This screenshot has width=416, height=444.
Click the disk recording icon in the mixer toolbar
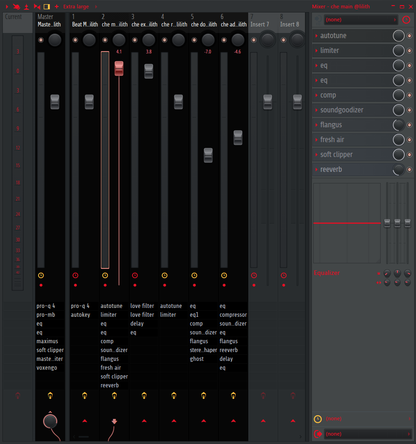(27, 6)
